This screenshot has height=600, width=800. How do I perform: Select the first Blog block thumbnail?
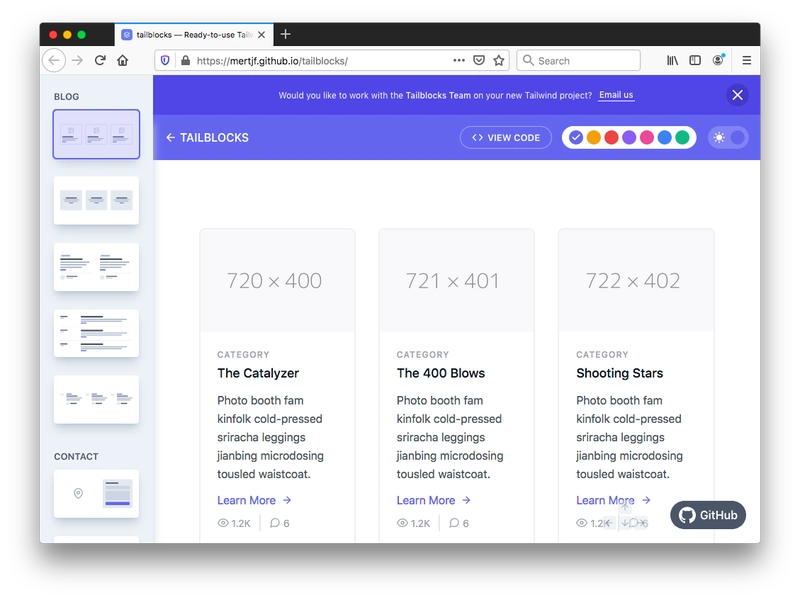[96, 134]
